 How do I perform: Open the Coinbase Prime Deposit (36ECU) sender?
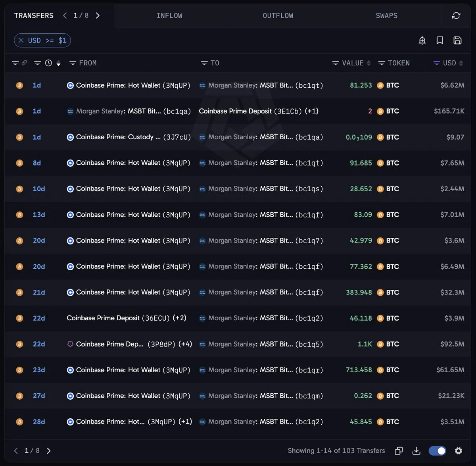118,318
